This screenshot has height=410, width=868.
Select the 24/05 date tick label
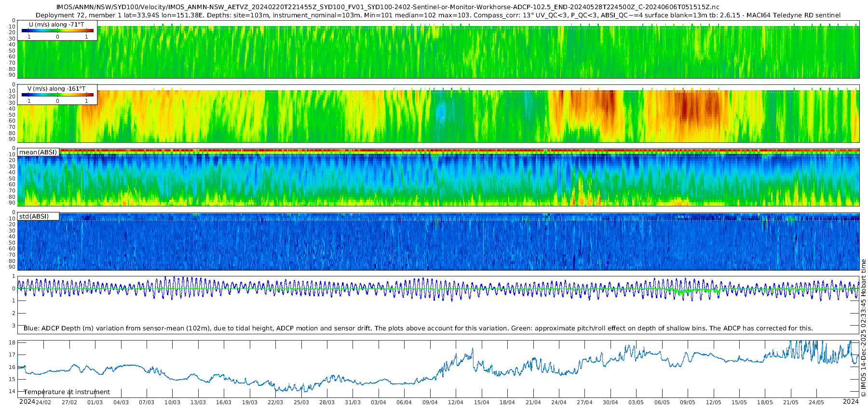click(x=816, y=403)
